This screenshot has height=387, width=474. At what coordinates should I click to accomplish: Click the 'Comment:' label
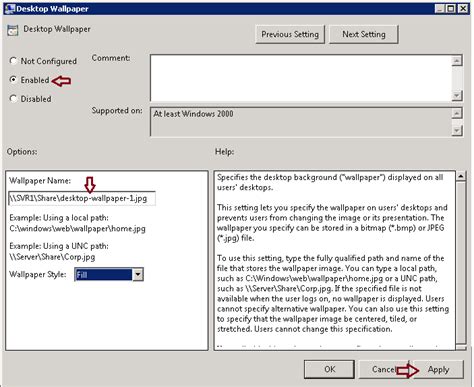click(111, 58)
